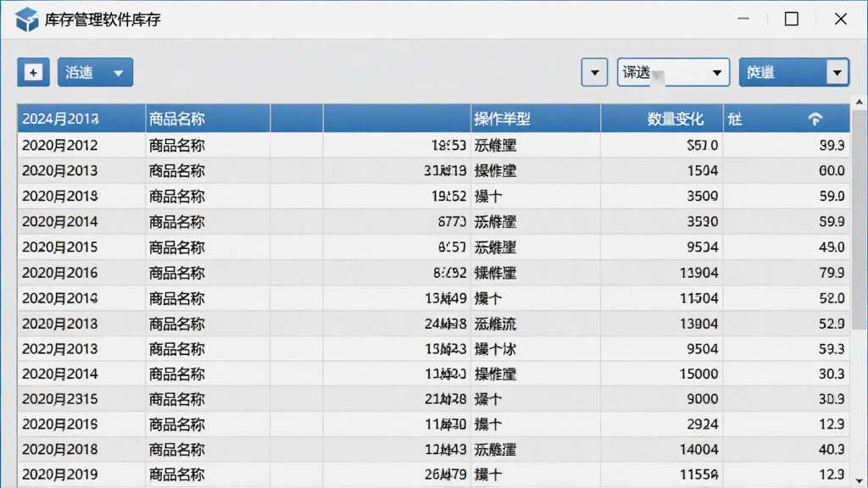Select the last-column value 30.3
The width and height of the screenshot is (868, 488).
[832, 374]
